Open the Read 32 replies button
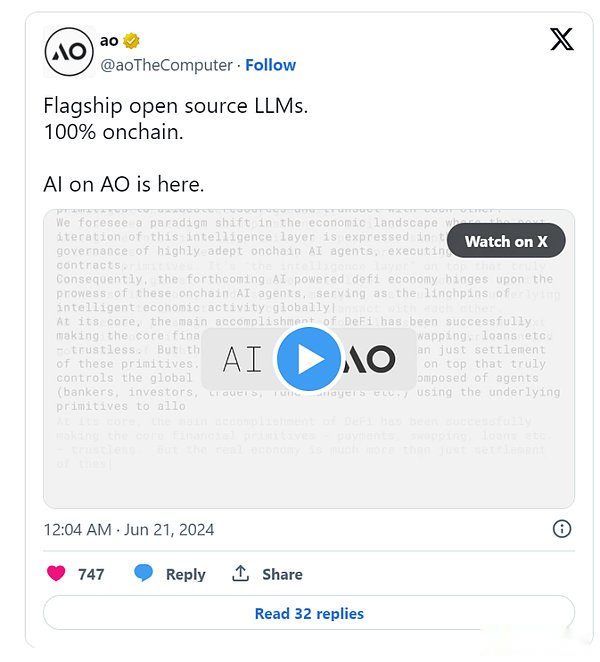Image resolution: width=600 pixels, height=662 pixels. [309, 613]
